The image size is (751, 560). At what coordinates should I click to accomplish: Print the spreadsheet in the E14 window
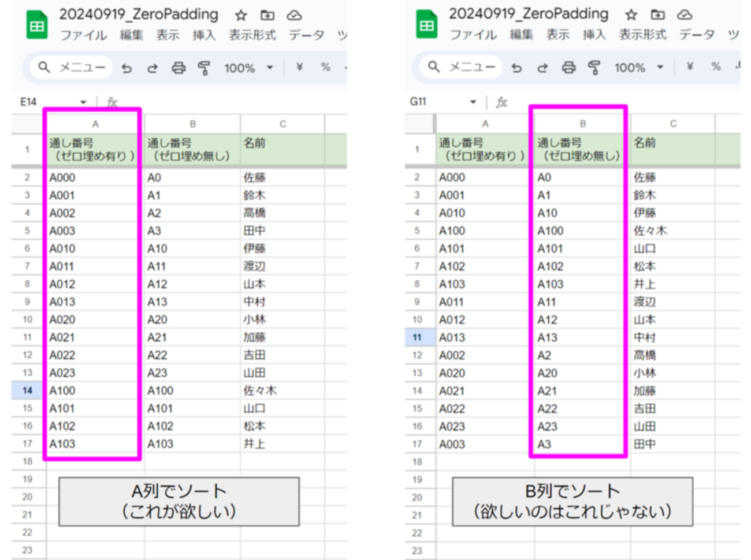point(179,68)
